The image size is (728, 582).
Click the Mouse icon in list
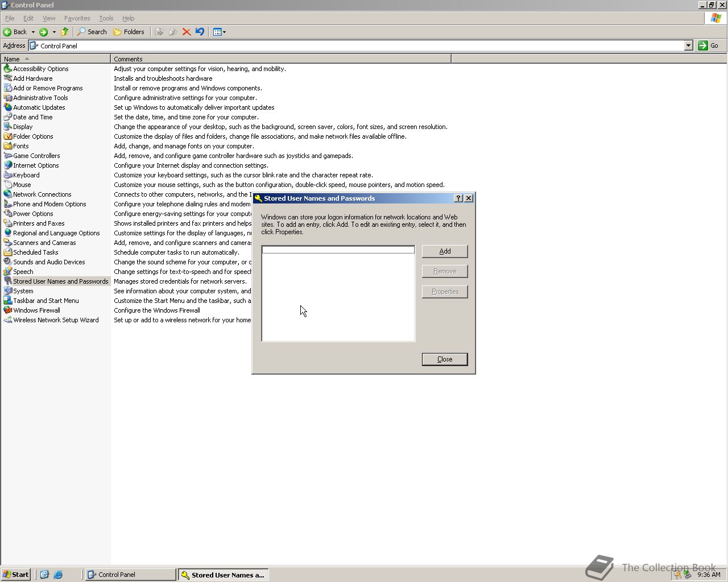pyautogui.click(x=7, y=185)
